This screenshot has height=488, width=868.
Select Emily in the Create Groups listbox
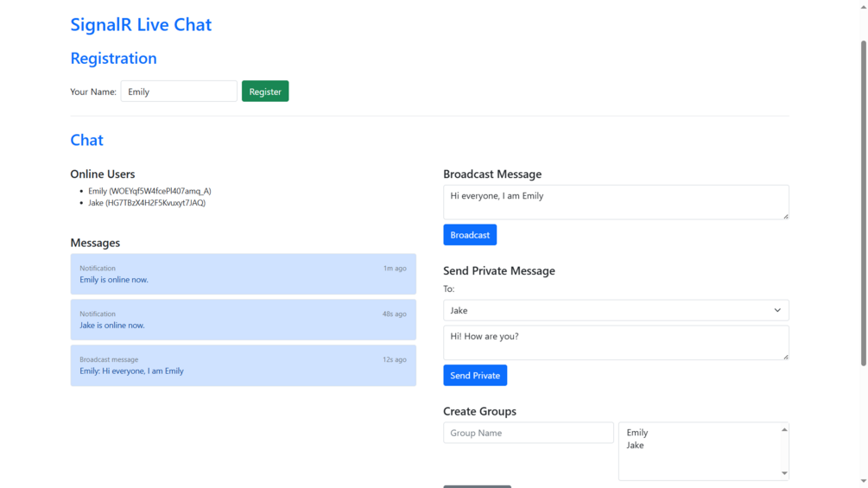(637, 433)
